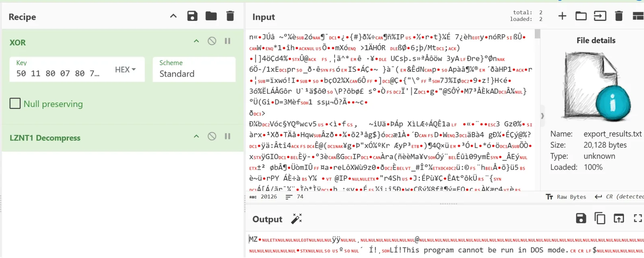Change the CR end-of-line sequence
644x258 pixels.
pyautogui.click(x=619, y=197)
